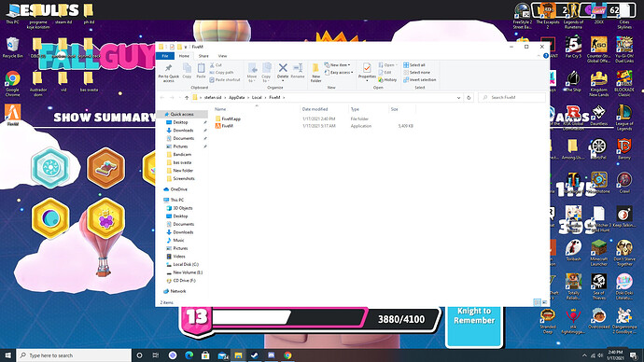Click stefan sid in address path
Screen dimensions: 644x362
point(213,98)
